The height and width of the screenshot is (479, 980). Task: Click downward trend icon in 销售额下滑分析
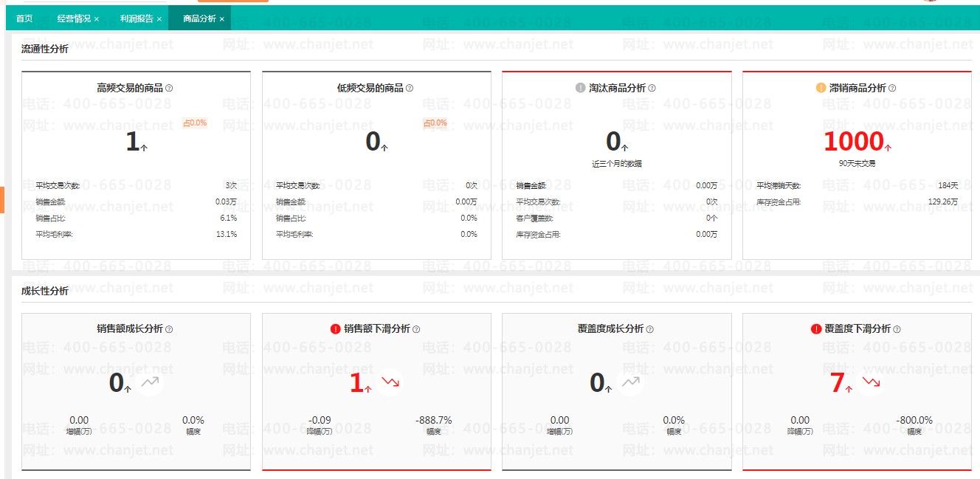pos(390,382)
